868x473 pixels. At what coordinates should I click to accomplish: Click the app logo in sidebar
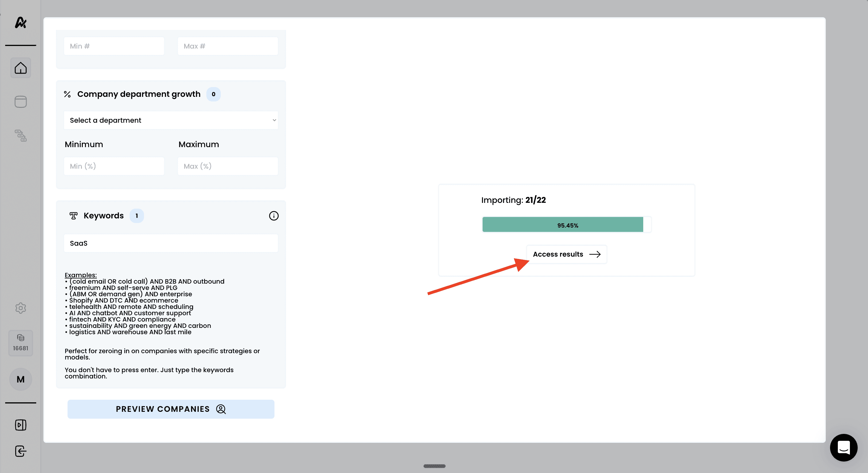point(21,23)
